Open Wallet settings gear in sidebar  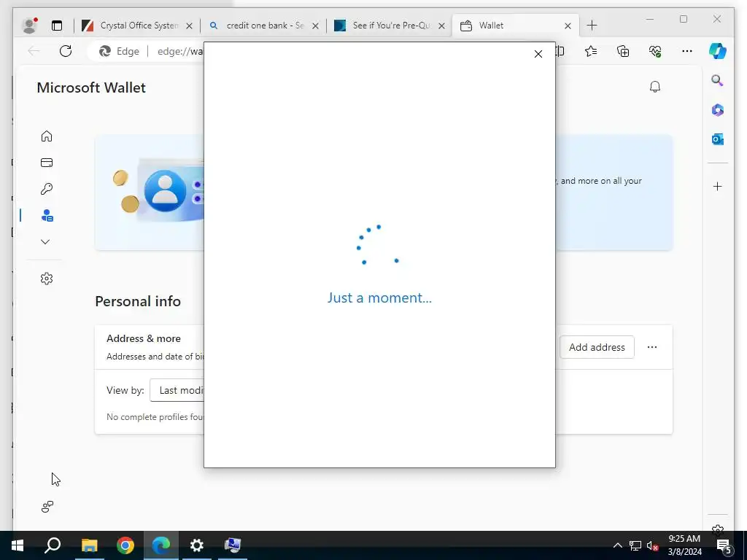click(x=46, y=279)
